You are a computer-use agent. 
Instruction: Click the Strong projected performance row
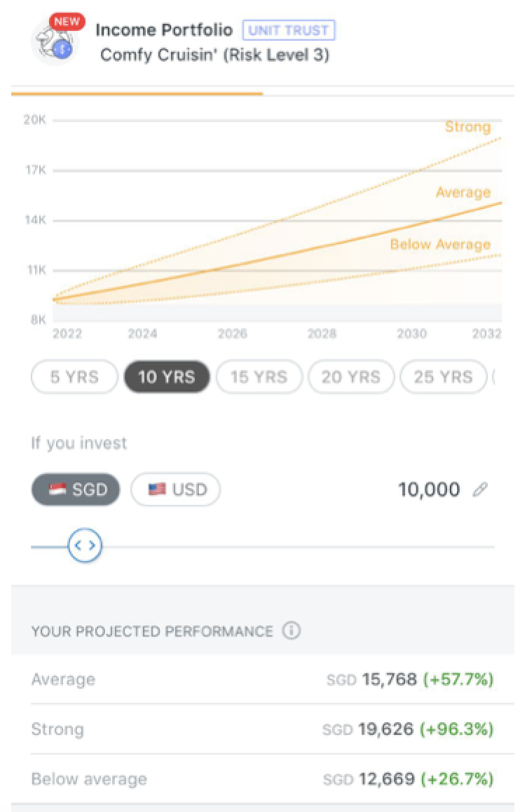pos(262,729)
